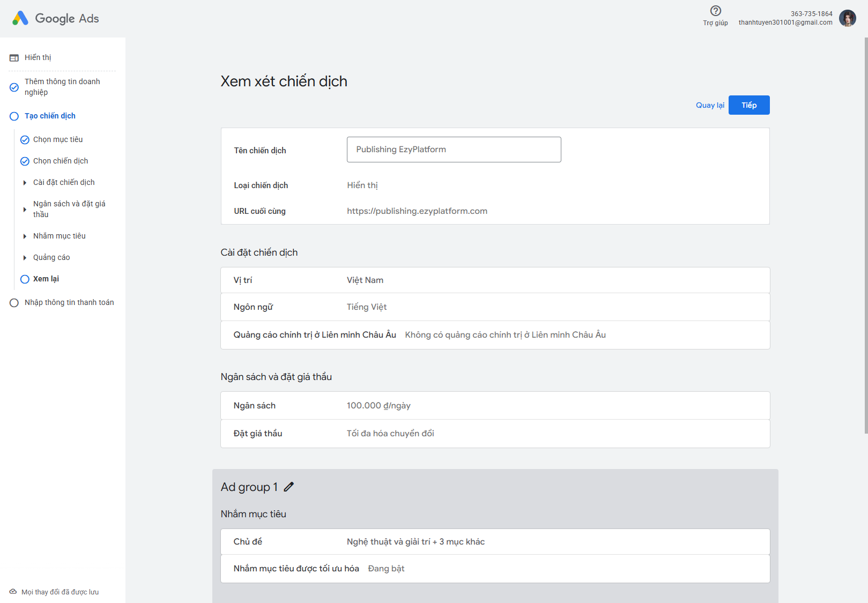
Task: Click checkmark icon for Thêm thông tin doanh nghiệp
Action: pos(14,87)
